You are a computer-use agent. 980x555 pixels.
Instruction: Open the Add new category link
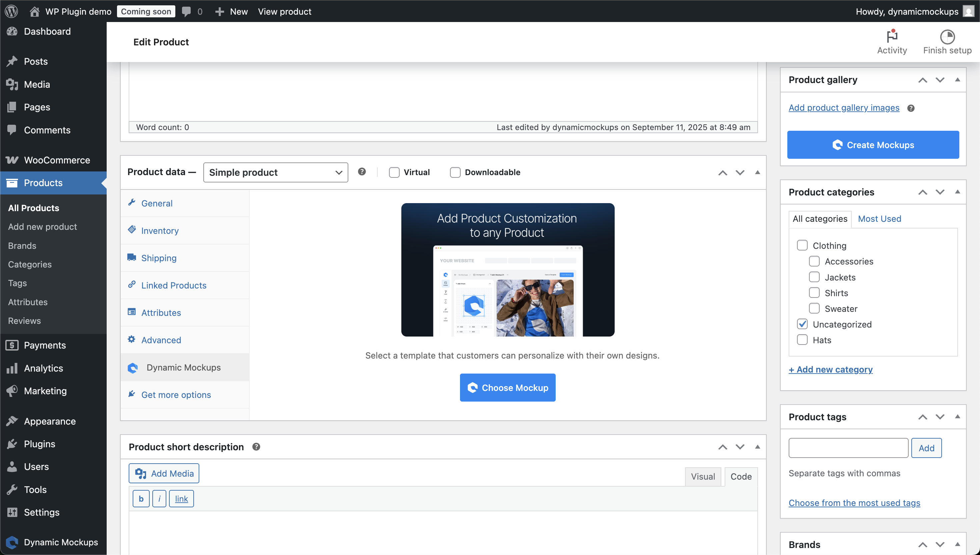(x=831, y=369)
